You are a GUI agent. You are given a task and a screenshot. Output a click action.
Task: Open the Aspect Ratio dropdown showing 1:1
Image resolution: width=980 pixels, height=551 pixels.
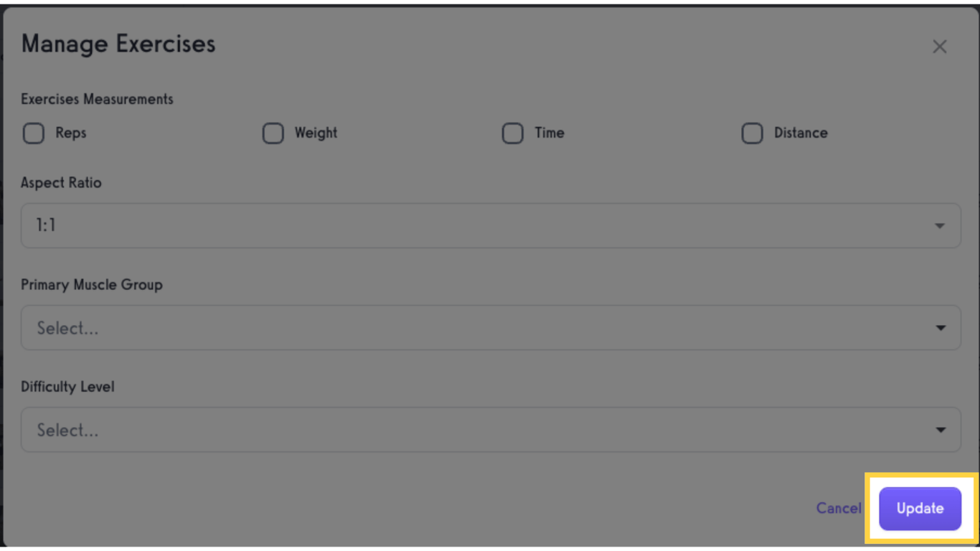coord(490,225)
